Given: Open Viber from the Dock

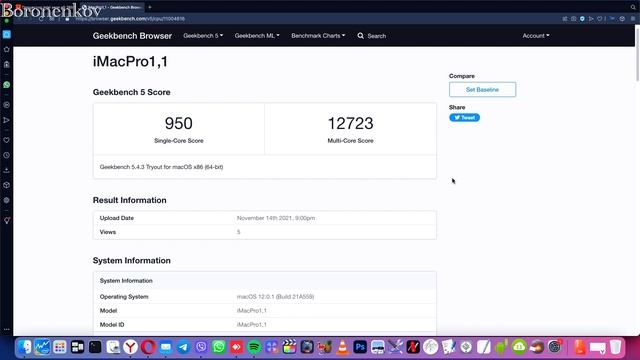Looking at the screenshot, I should click(201, 347).
